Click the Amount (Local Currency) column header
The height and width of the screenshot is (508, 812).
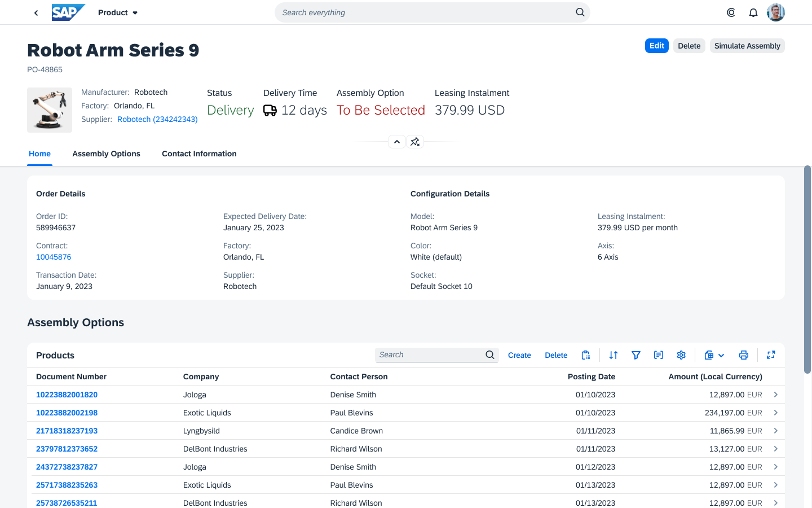(715, 376)
